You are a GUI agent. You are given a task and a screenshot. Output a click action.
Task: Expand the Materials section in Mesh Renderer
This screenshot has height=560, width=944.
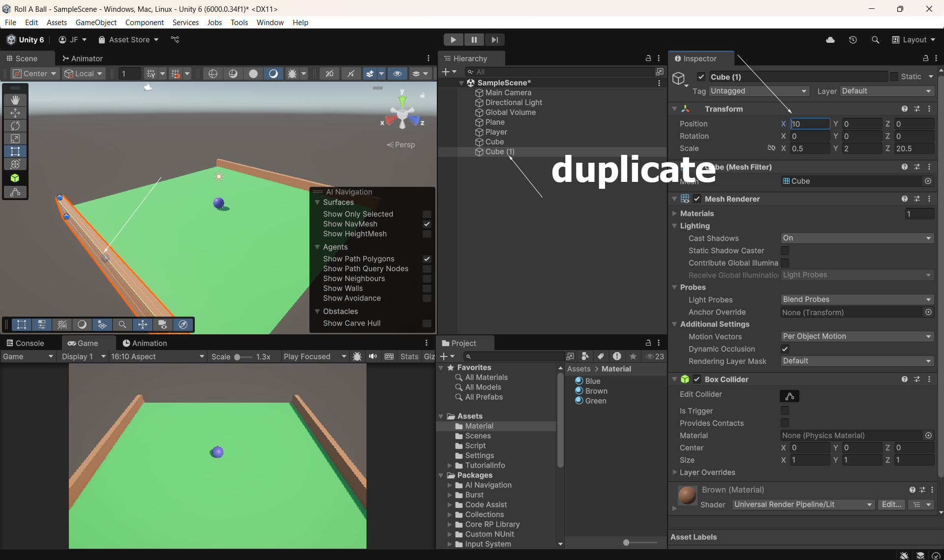[x=674, y=213]
